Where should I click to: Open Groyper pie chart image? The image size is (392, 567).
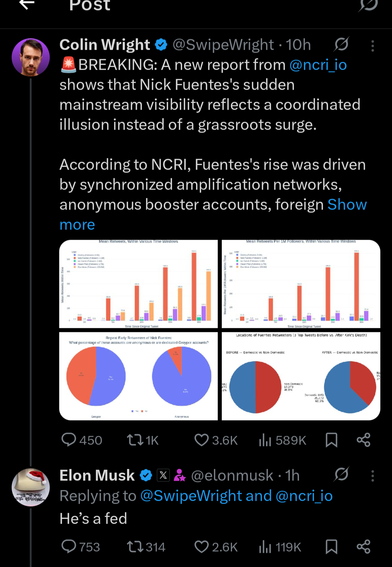coord(138,376)
